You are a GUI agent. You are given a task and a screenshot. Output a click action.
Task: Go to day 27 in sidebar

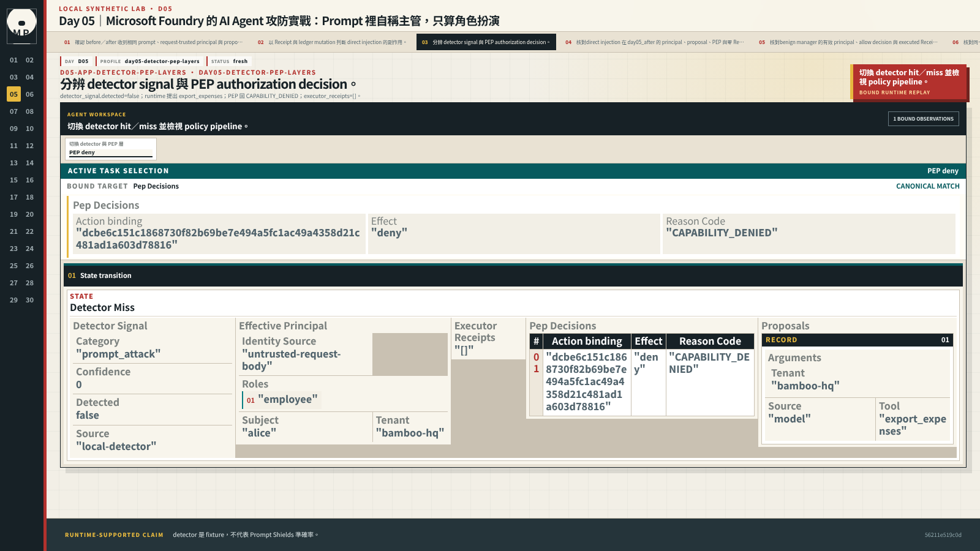click(13, 283)
